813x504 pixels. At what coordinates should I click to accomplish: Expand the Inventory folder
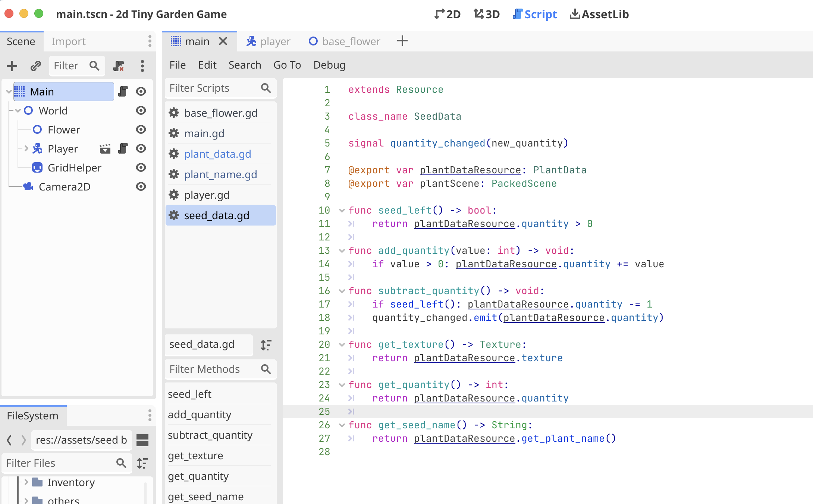tap(26, 482)
